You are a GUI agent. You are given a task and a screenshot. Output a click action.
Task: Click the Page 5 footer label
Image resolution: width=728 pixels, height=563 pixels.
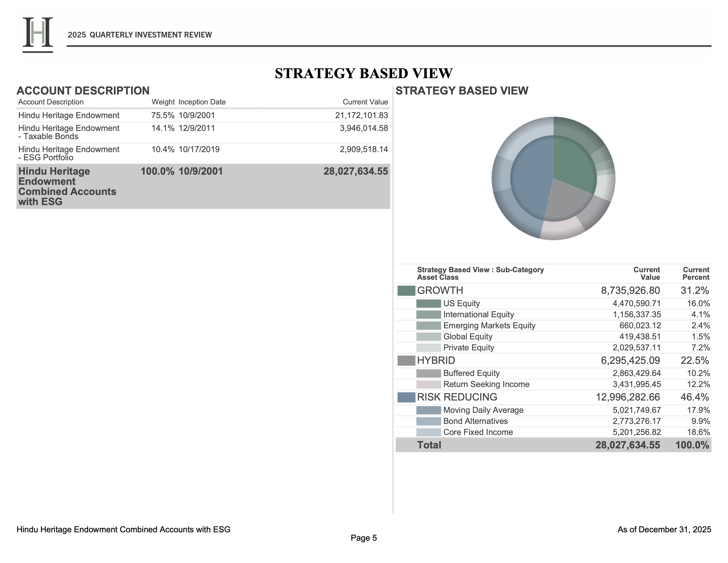[x=363, y=538]
